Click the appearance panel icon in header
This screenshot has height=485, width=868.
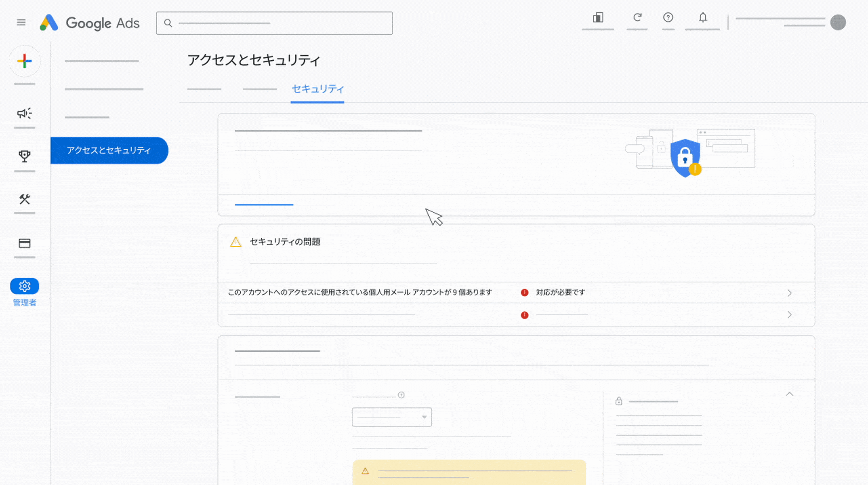tap(598, 18)
